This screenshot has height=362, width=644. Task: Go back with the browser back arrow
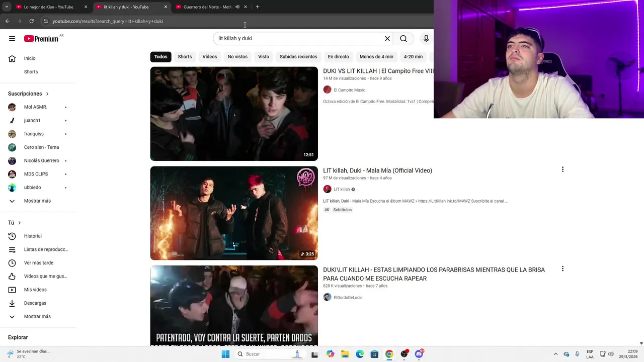click(x=7, y=21)
